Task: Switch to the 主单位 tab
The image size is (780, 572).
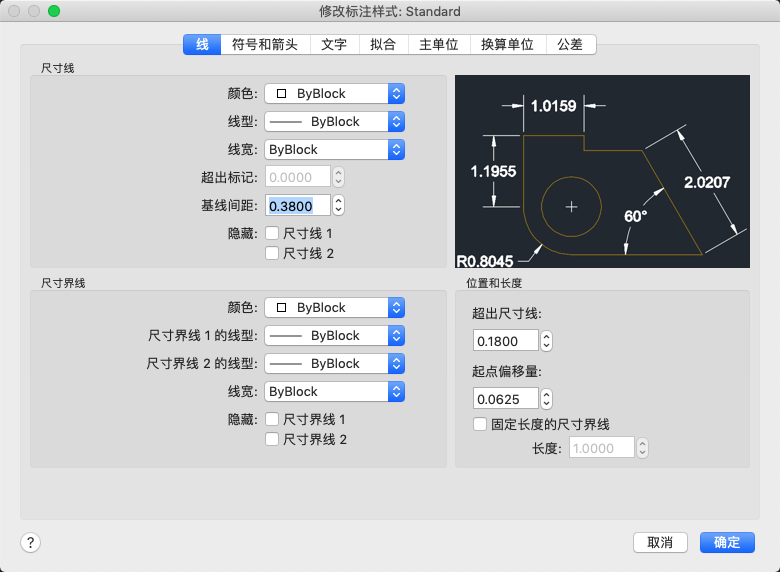Action: [439, 45]
